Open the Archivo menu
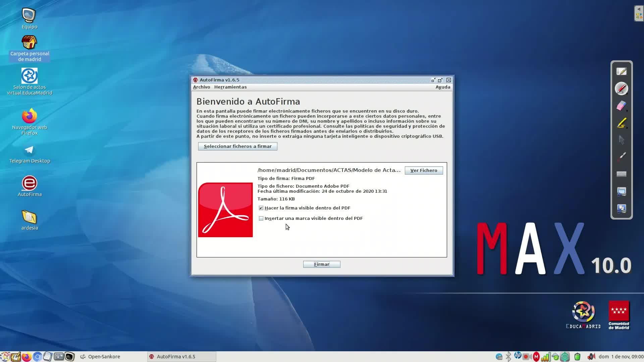644x362 pixels. [x=201, y=87]
